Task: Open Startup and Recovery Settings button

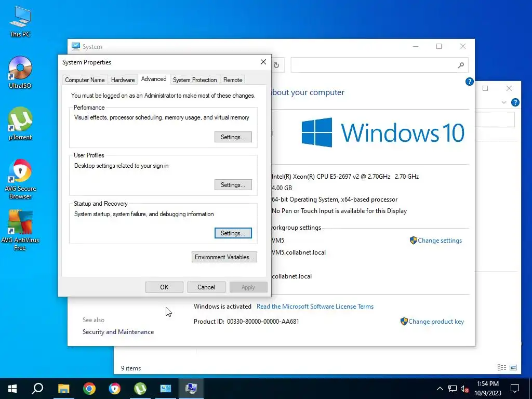Action: [233, 233]
